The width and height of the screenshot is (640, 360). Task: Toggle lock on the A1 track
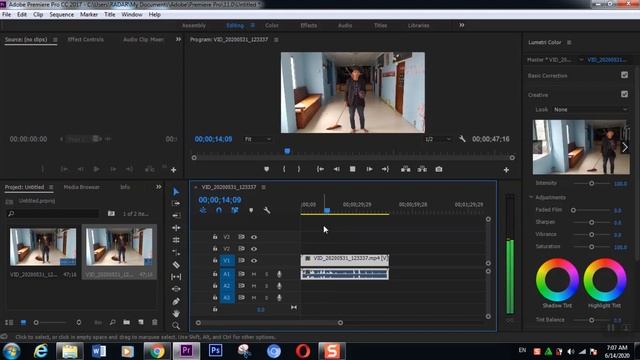(215, 274)
